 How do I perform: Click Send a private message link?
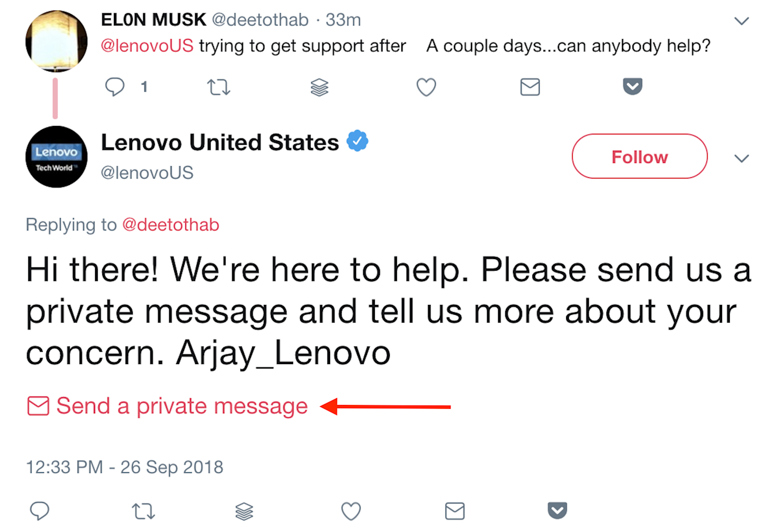(168, 406)
